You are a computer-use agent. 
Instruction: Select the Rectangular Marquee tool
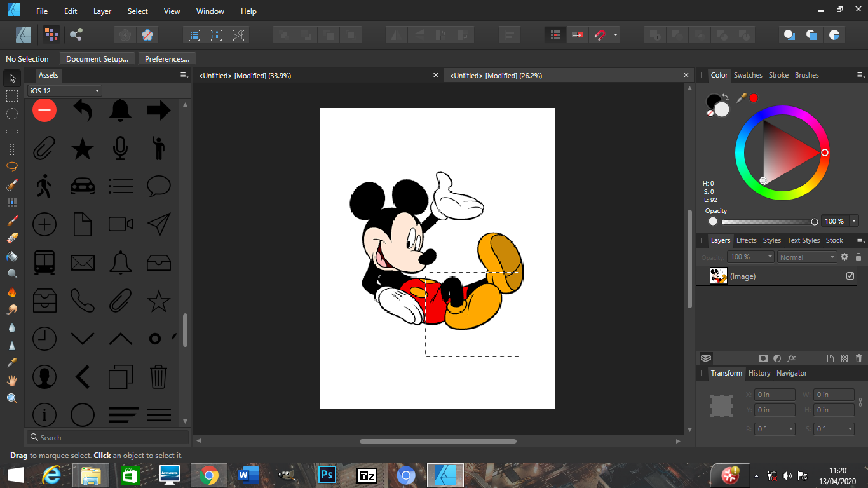point(12,96)
